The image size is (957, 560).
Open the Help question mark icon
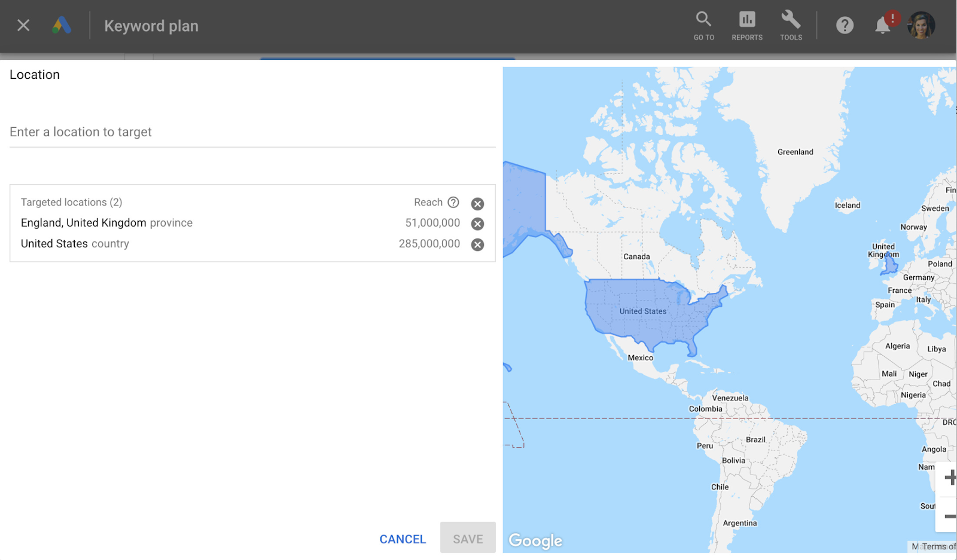845,25
